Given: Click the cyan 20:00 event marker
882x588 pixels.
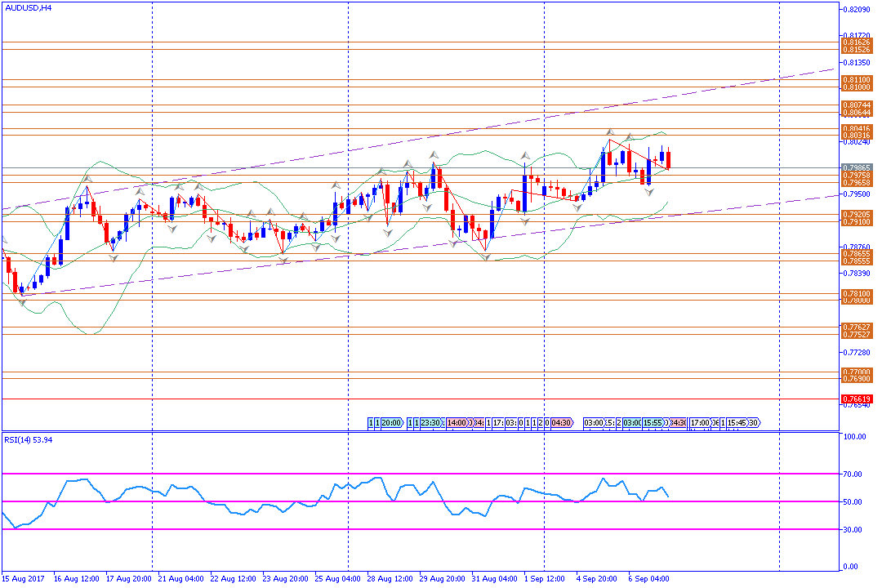Looking at the screenshot, I should click(391, 423).
